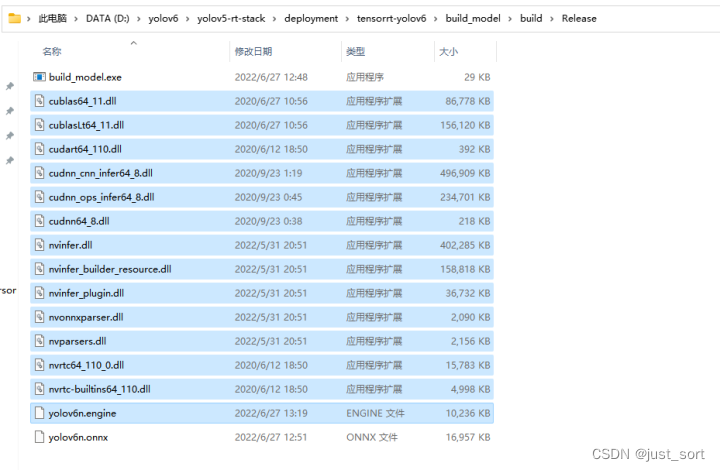Select the yolov6n.engine file name

click(x=83, y=413)
